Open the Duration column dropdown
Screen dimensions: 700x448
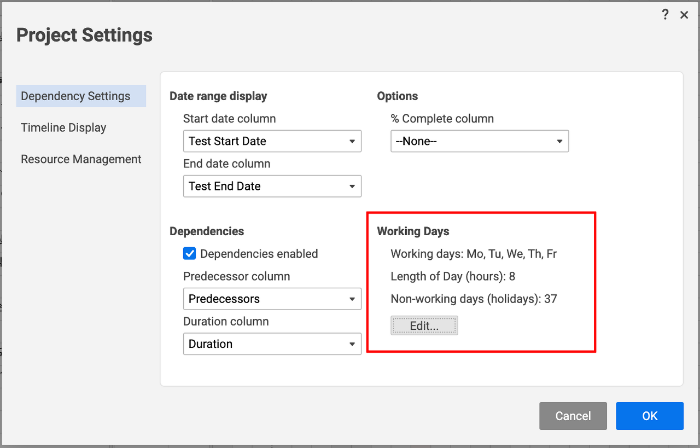[x=273, y=344]
